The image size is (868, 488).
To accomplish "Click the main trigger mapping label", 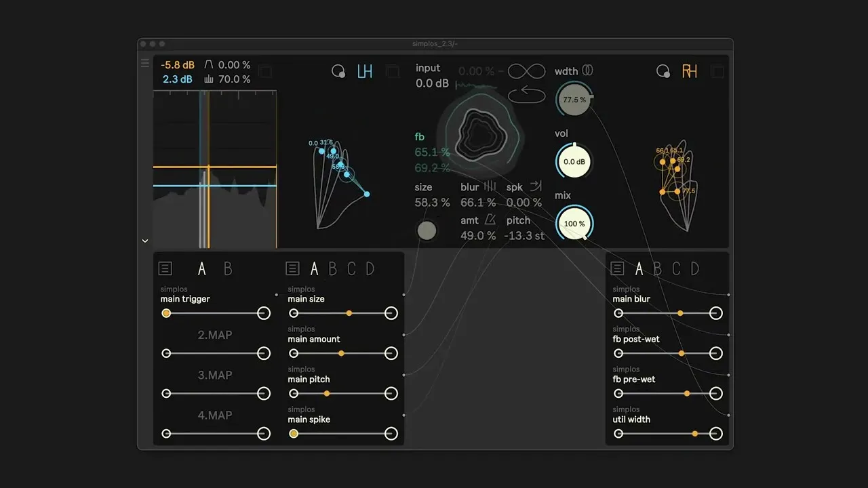I will click(x=185, y=299).
